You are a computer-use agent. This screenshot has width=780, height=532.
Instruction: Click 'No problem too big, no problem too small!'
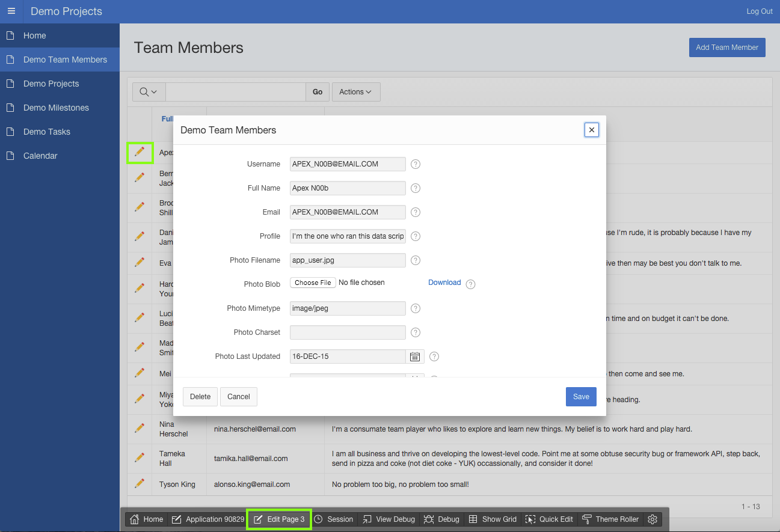tap(400, 485)
